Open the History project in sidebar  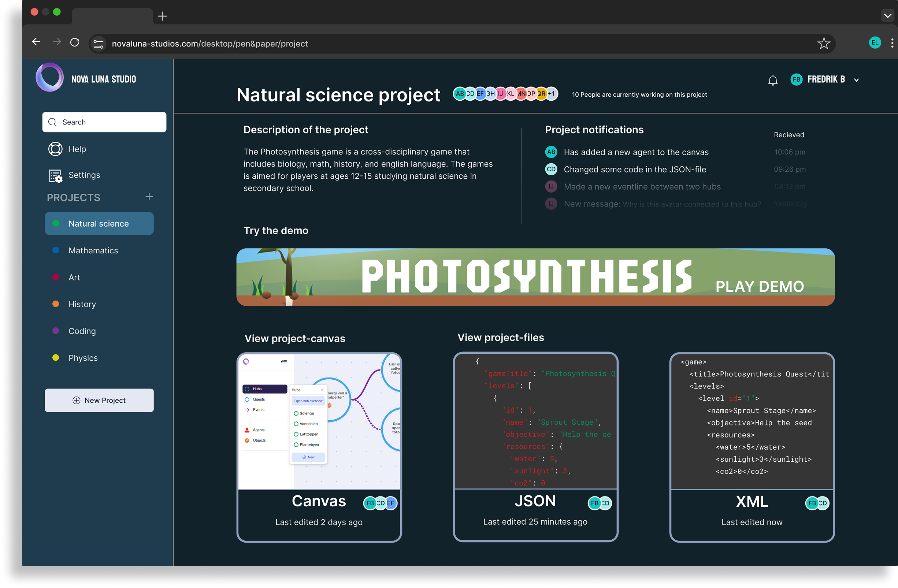click(82, 304)
